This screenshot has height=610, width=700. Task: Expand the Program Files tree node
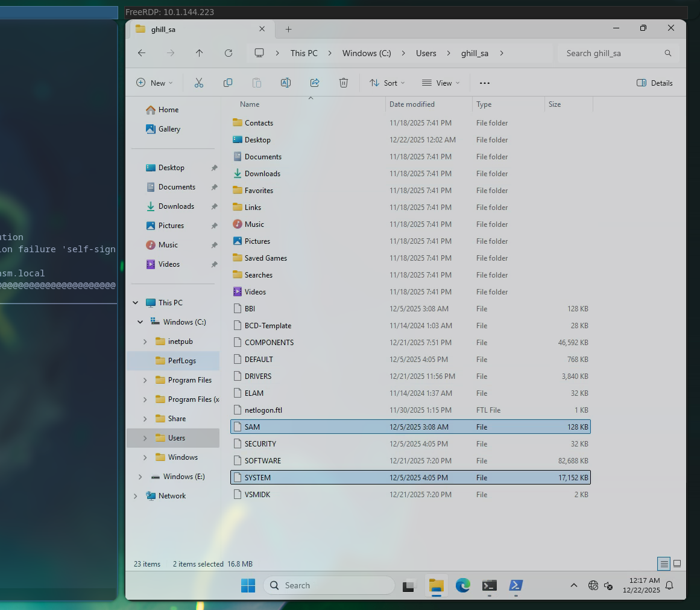pyautogui.click(x=145, y=380)
